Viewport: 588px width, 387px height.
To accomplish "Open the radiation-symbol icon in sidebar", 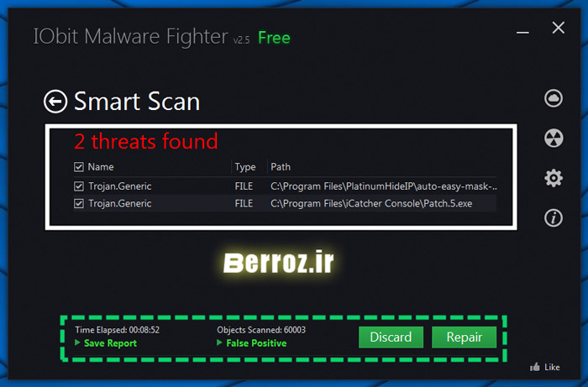I will point(554,139).
